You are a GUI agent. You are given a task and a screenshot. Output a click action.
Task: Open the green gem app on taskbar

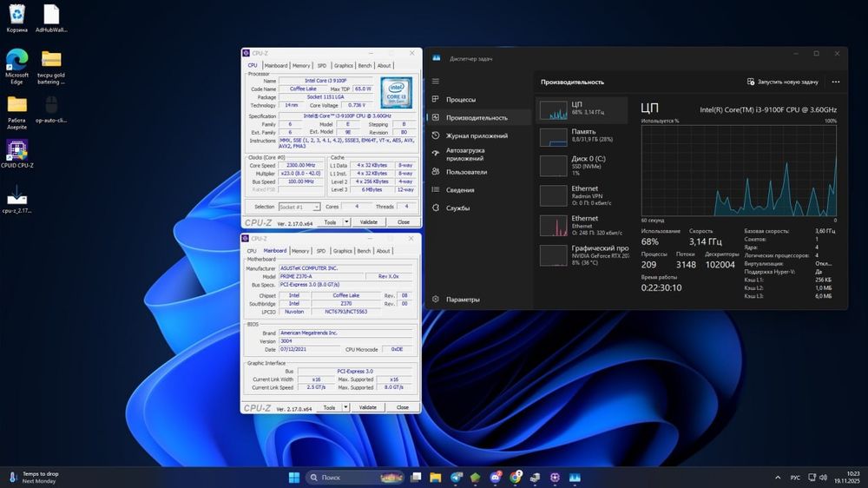pyautogui.click(x=476, y=478)
